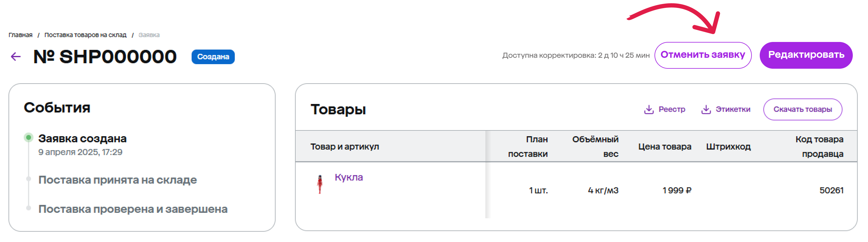Click the Товар и артикул column header
This screenshot has height=242, width=868.
point(344,147)
